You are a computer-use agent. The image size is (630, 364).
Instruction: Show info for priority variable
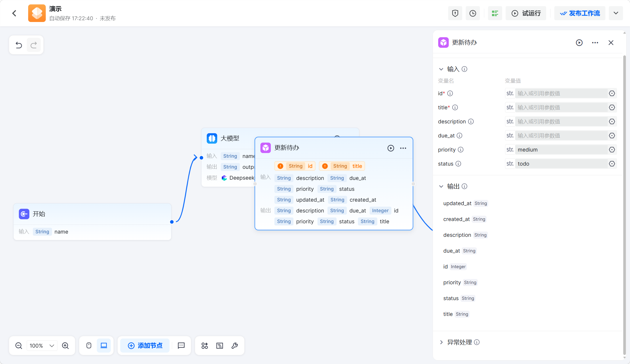click(461, 150)
